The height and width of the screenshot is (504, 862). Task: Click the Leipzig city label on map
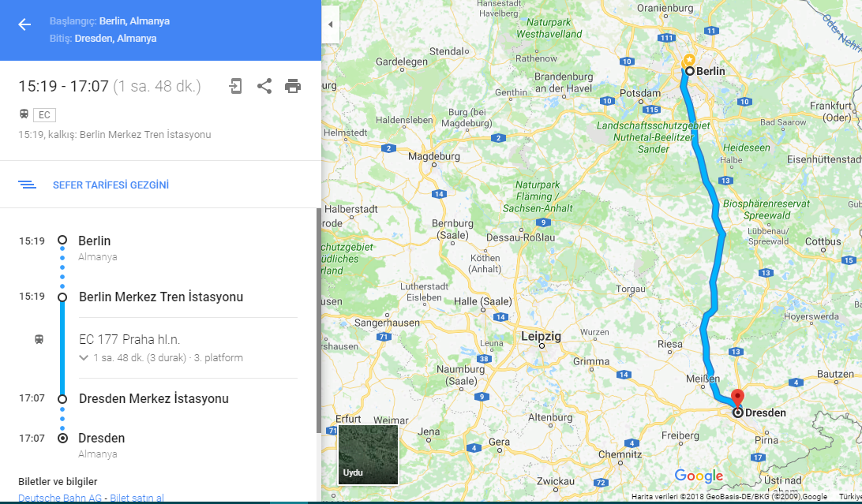click(x=541, y=336)
